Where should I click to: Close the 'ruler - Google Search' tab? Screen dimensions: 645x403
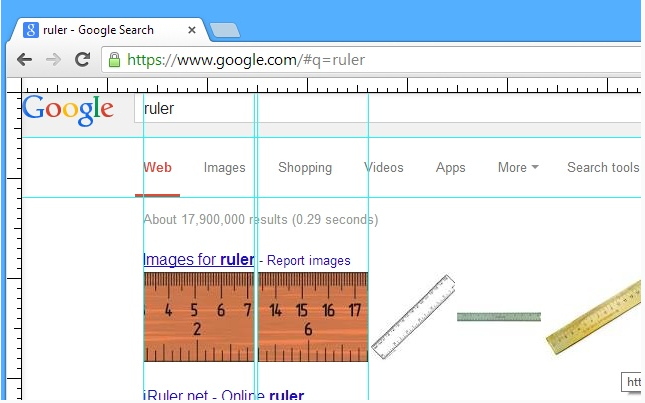tap(189, 30)
